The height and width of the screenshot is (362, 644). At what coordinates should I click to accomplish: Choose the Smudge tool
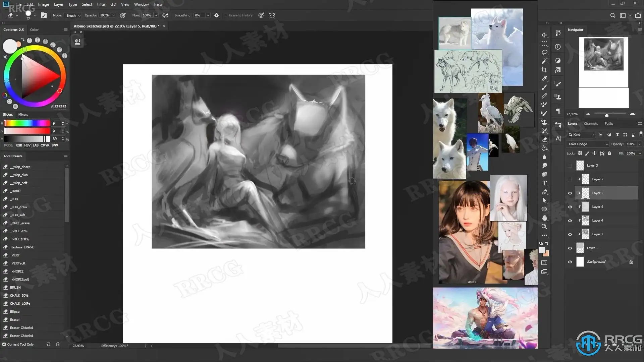tap(544, 166)
